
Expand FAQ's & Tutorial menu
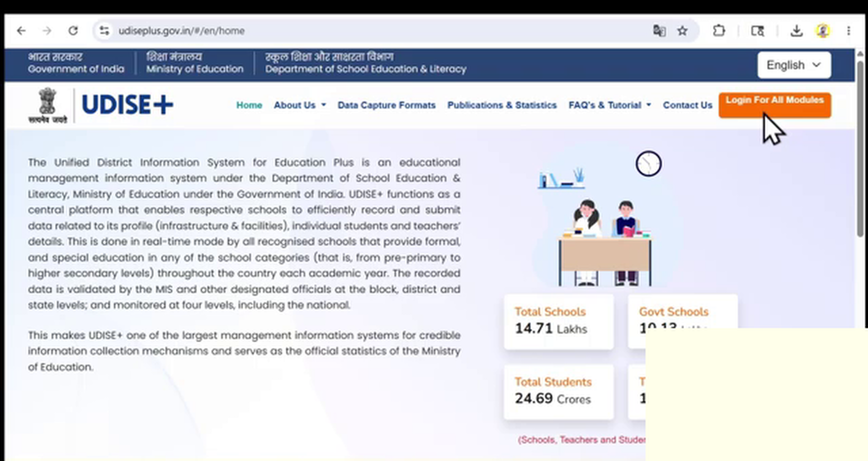pyautogui.click(x=610, y=105)
